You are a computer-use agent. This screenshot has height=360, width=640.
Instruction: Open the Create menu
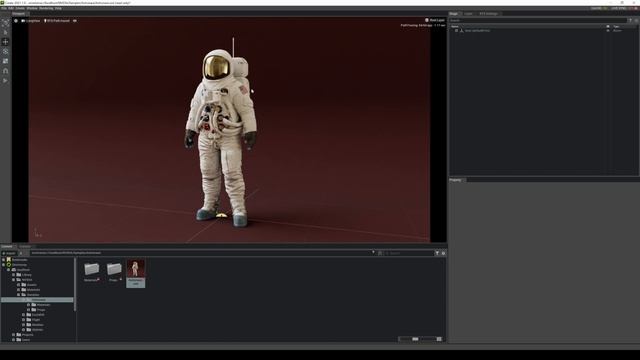20,8
